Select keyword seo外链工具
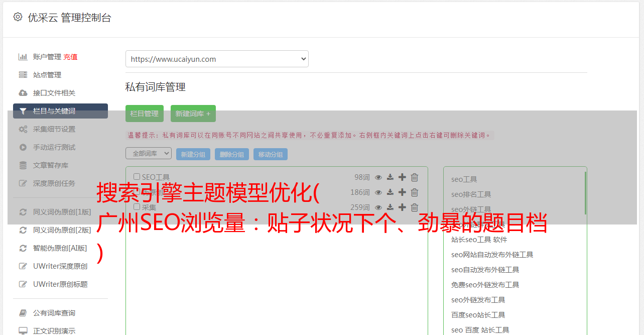Viewport: 644px width, 335px height. [471, 209]
